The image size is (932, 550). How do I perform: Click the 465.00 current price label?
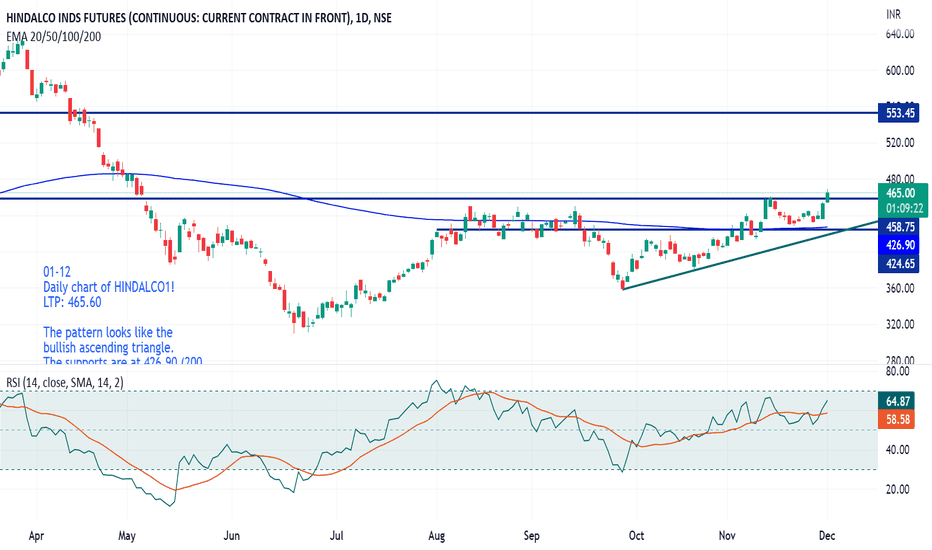click(x=902, y=193)
